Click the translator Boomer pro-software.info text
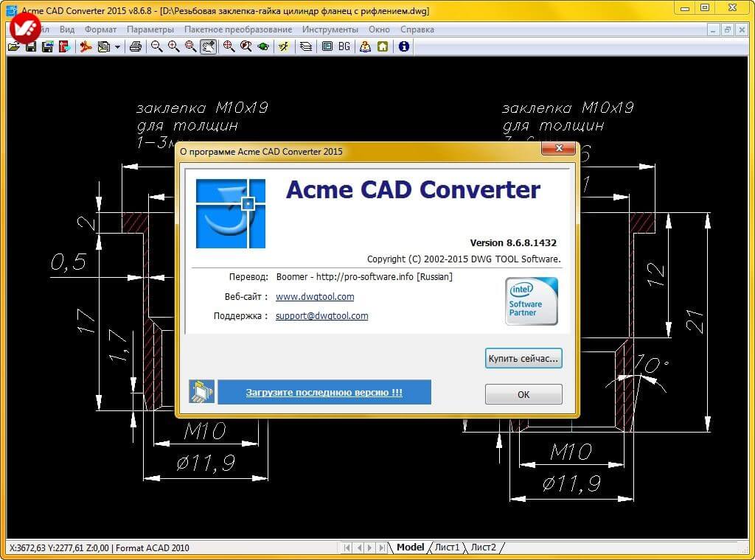Screen dimensions: 755x560 pos(364,277)
